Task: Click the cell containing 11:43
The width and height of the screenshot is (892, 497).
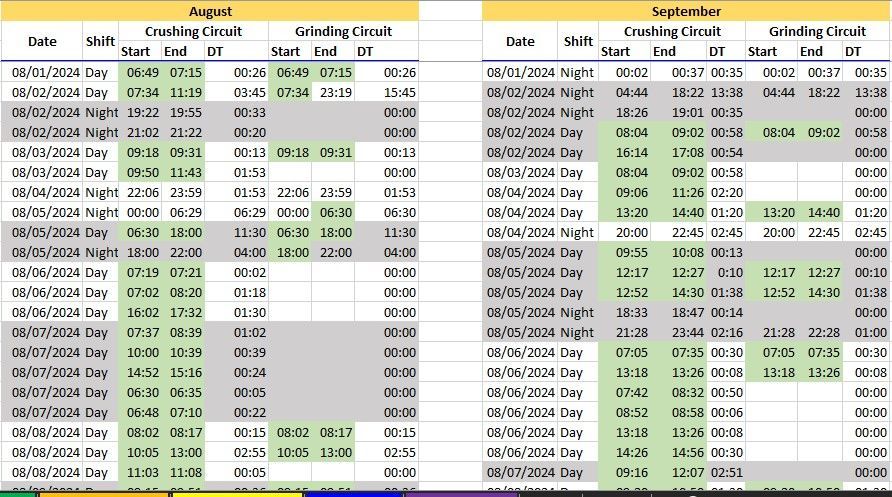Action: pos(184,172)
